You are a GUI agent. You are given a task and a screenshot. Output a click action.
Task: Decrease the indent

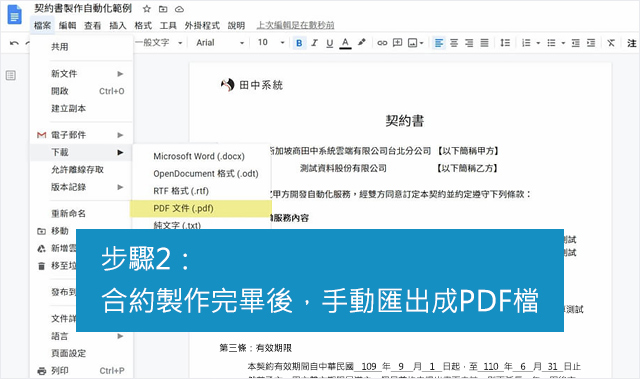pos(576,43)
